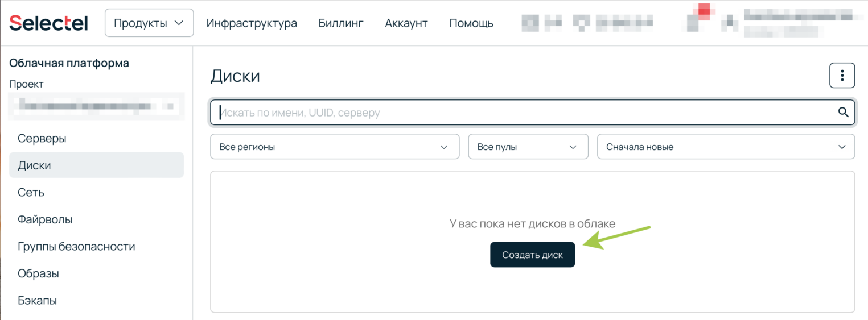Open the Аккаунт menu item
The width and height of the screenshot is (868, 320).
tap(406, 23)
